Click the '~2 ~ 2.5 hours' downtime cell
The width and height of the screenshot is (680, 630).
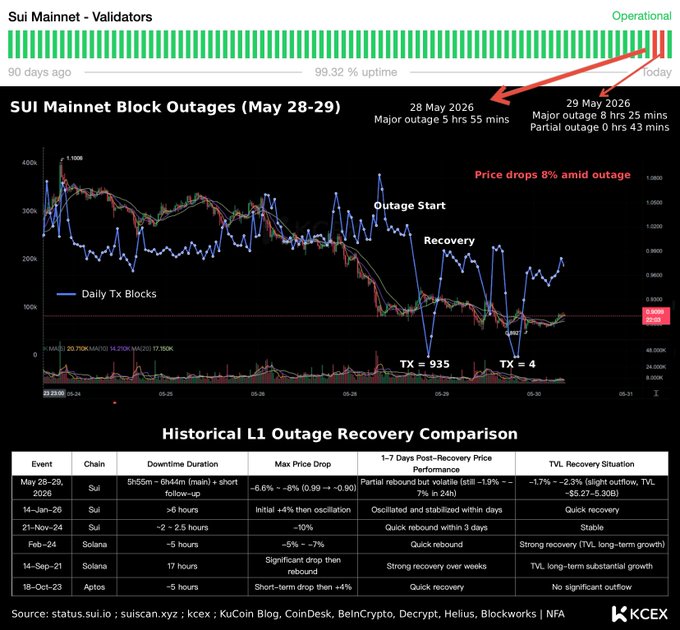point(182,528)
